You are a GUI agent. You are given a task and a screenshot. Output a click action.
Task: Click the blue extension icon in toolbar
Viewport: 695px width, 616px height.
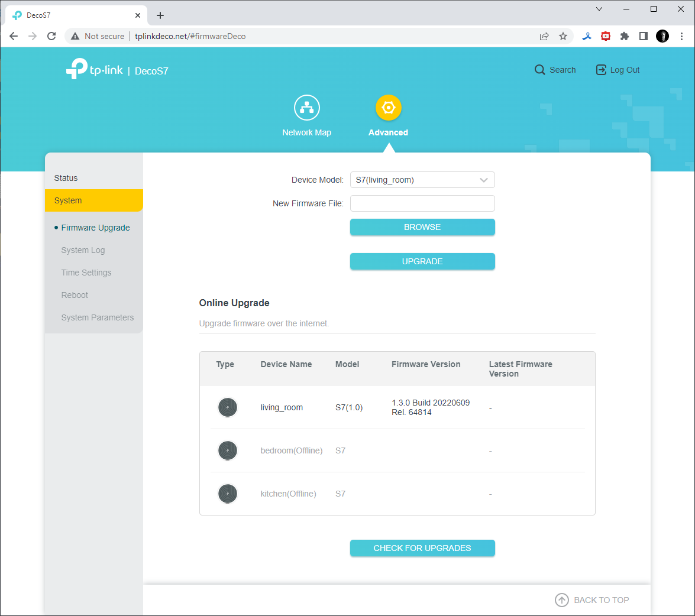pyautogui.click(x=587, y=36)
